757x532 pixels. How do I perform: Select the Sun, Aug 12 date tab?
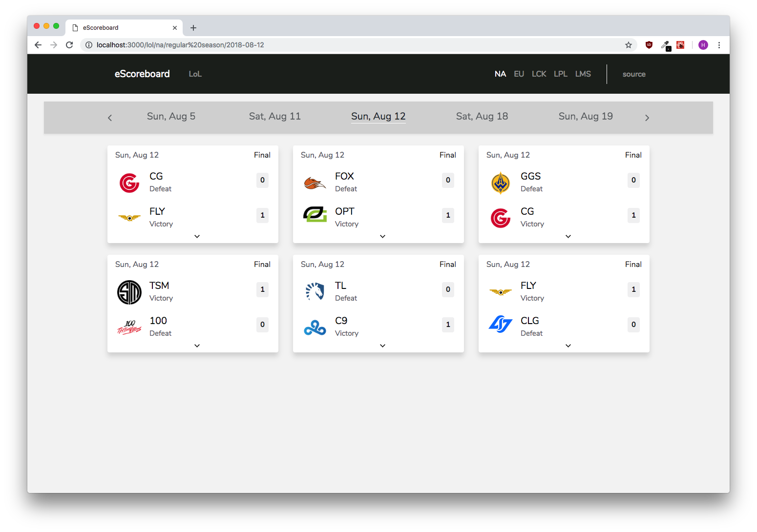[378, 116]
